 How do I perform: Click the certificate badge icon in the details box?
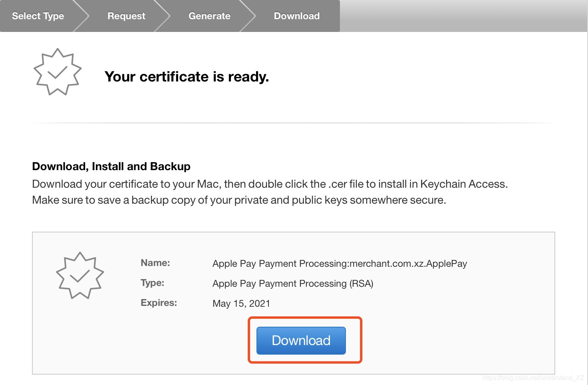click(x=80, y=276)
